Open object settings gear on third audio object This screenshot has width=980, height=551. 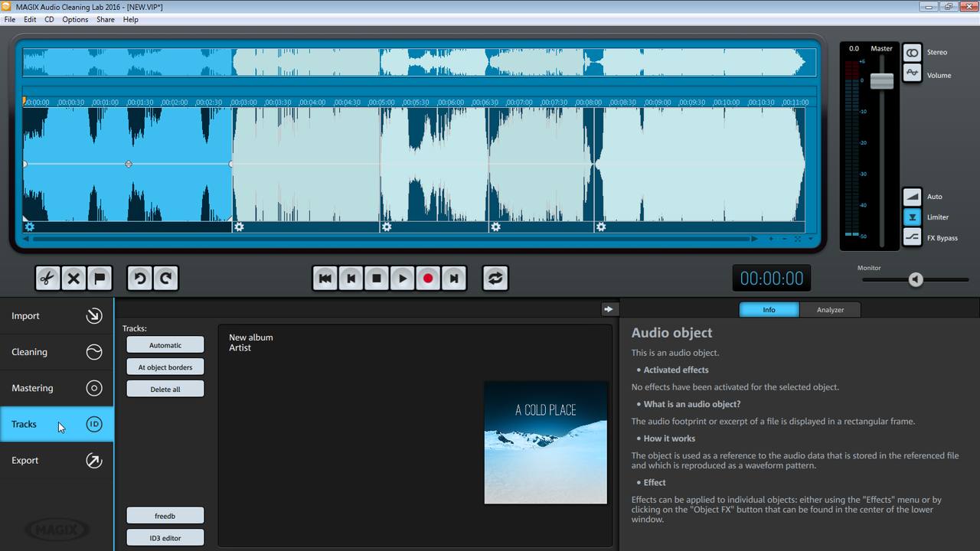click(387, 227)
